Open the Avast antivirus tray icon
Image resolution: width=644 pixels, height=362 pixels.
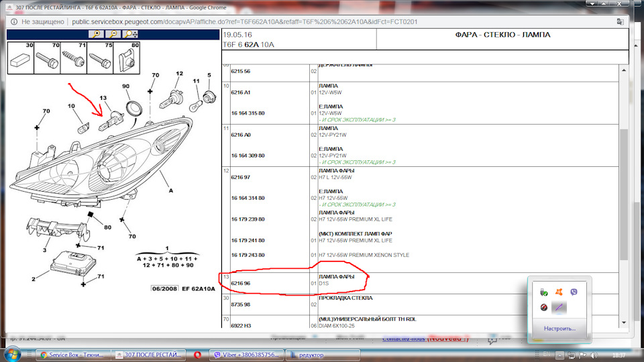559,292
